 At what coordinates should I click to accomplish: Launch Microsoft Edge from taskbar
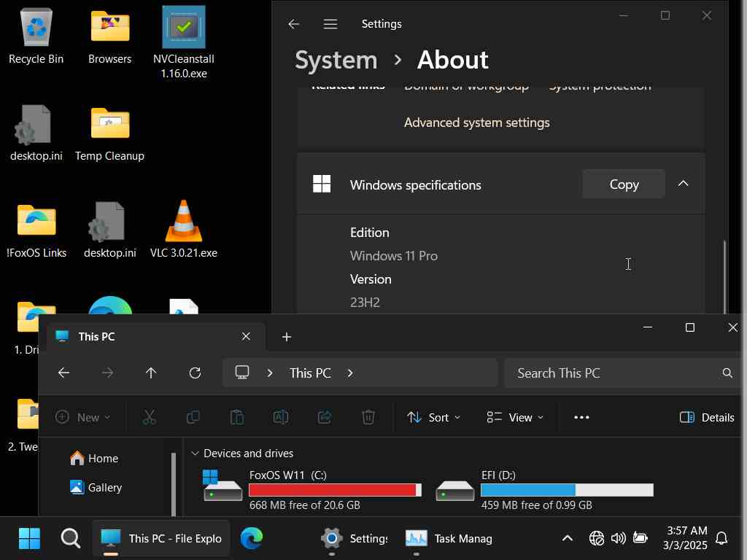pos(251,539)
